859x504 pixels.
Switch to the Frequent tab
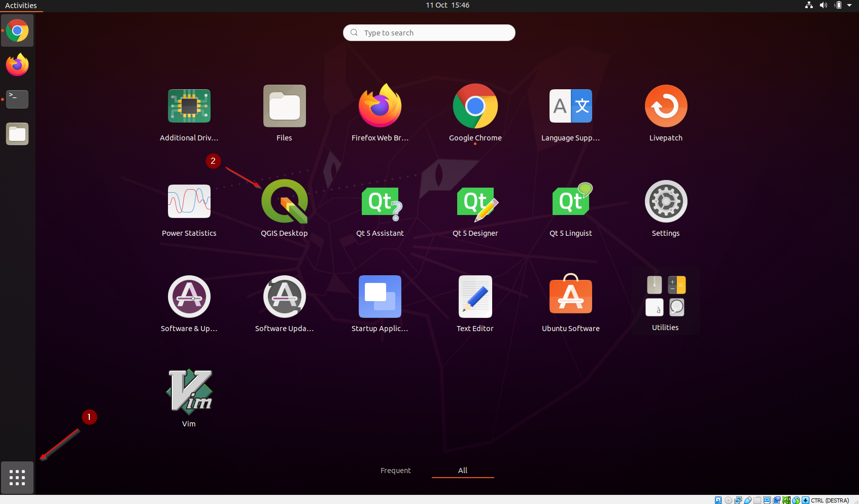(396, 471)
